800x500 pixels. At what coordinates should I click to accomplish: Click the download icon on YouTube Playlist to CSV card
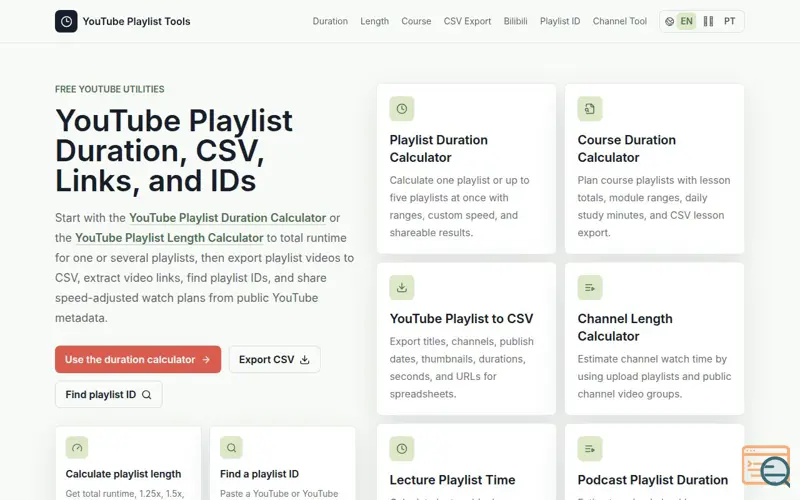coord(402,288)
